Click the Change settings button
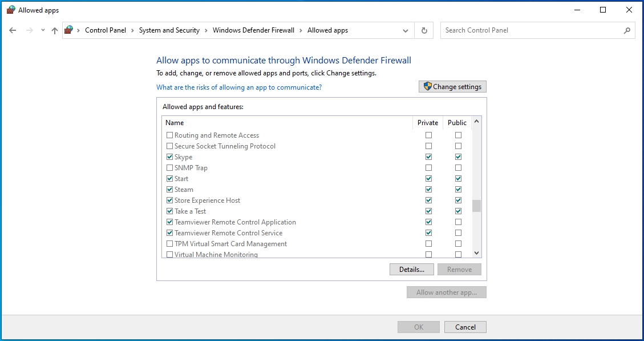Screen dimensions: 644x341 (452, 87)
